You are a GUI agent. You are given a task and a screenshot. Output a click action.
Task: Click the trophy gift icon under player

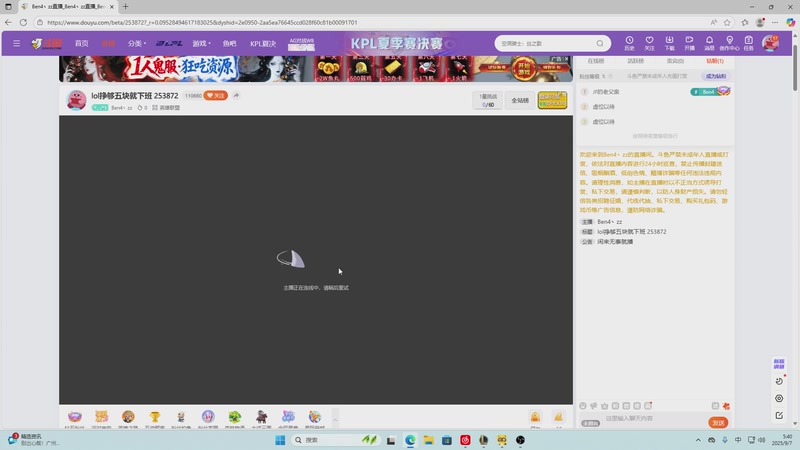(155, 418)
